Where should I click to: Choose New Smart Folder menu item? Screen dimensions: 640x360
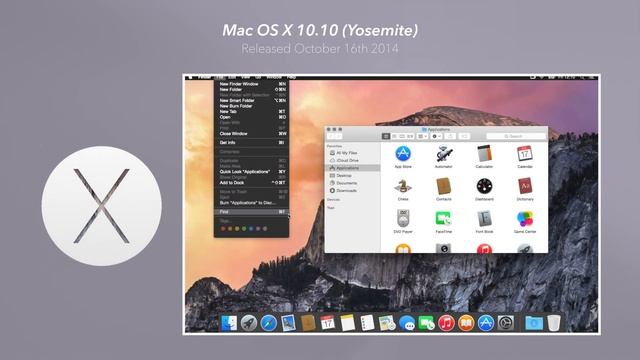(x=251, y=100)
